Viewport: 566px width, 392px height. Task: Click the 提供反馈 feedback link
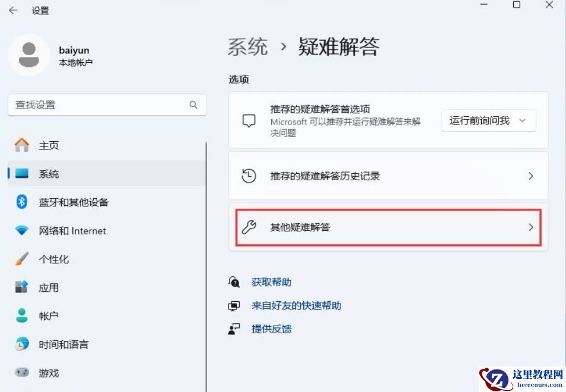[x=272, y=329]
